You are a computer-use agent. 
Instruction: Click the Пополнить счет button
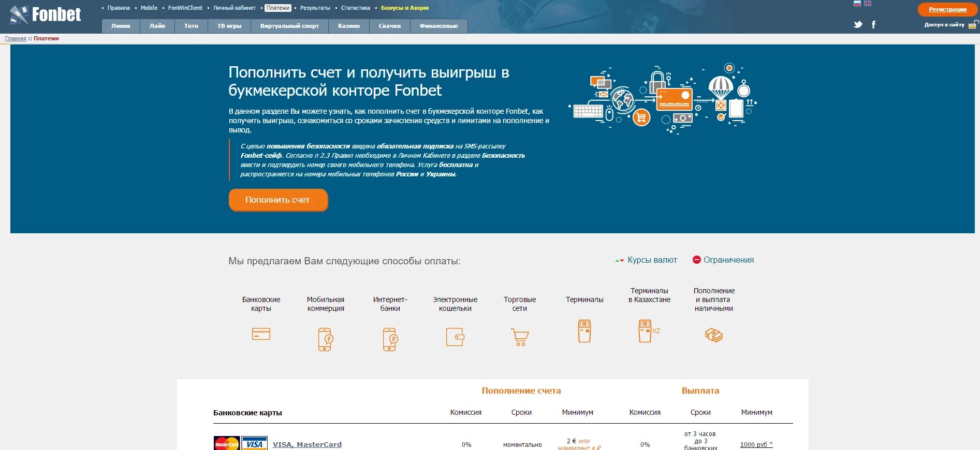tap(278, 200)
